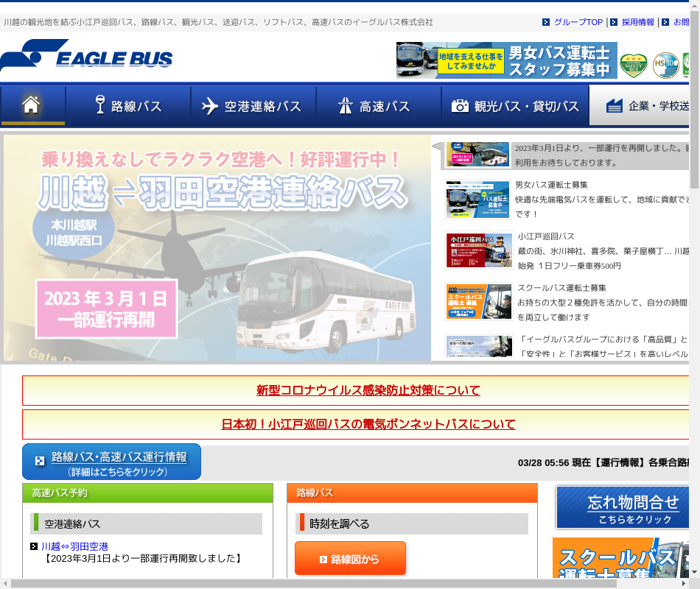Click the highway icon beside 高速バス
700x589 pixels.
tap(345, 106)
